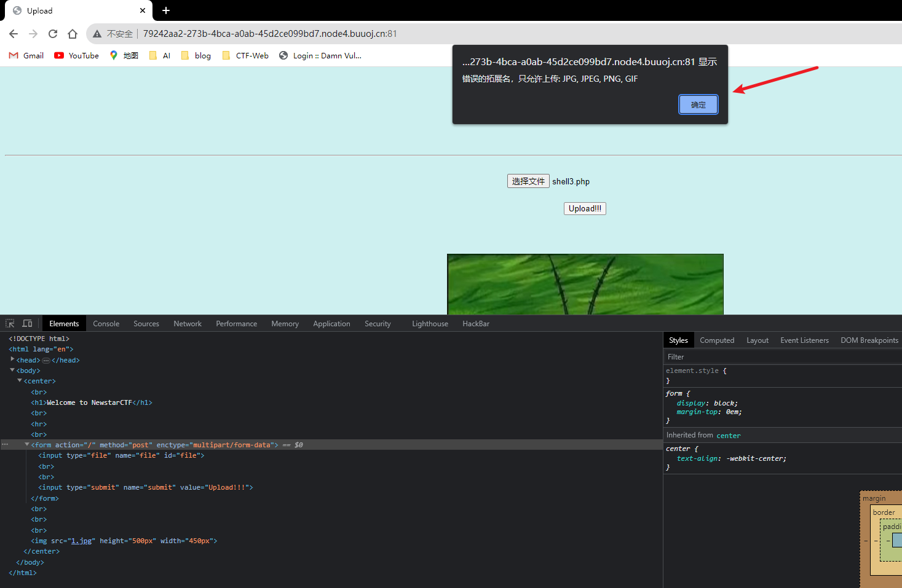Switch to the HackBar tab

pyautogui.click(x=476, y=324)
